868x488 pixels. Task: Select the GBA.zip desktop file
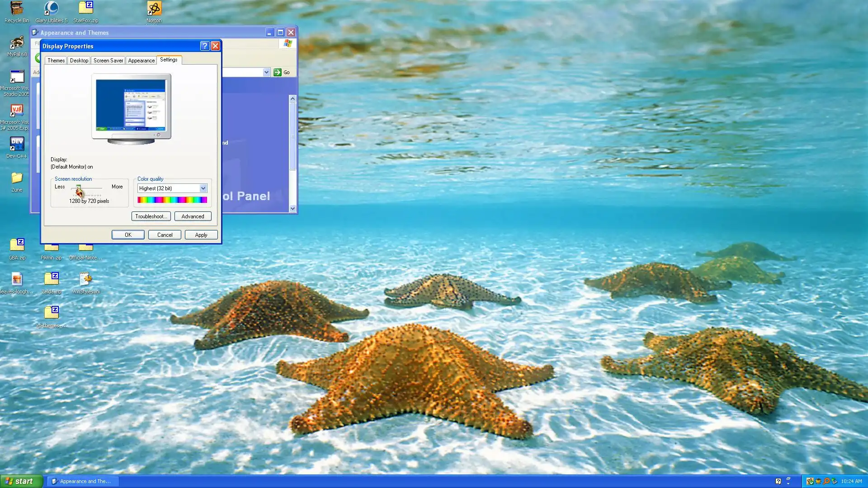click(x=17, y=245)
